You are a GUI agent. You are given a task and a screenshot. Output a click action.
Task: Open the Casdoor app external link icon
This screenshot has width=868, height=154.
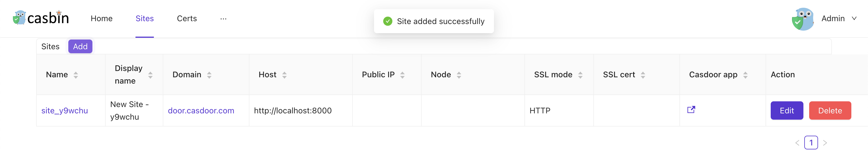tap(691, 110)
